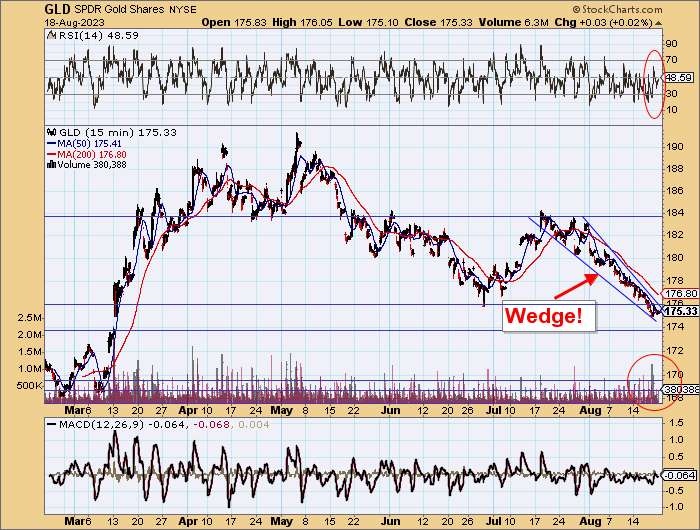Click the 2.5M volume axis label
Viewport: 700px width, 530px height.
pos(30,318)
